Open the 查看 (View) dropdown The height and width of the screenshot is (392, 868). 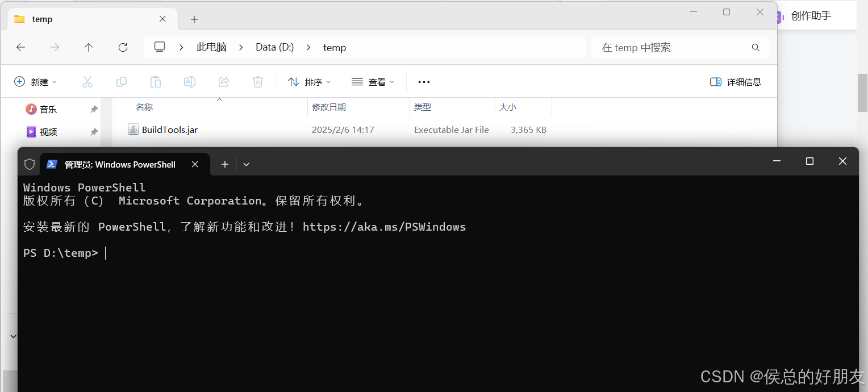point(373,82)
